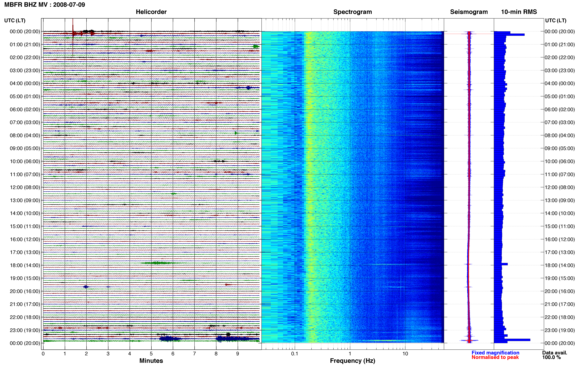Click the 'Data avail.' label
This screenshot has width=588, height=368.
pyautogui.click(x=555, y=353)
